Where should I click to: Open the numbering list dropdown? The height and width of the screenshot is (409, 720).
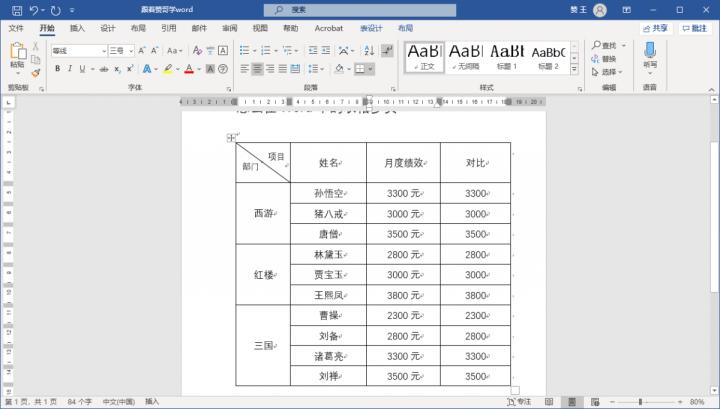[x=276, y=50]
